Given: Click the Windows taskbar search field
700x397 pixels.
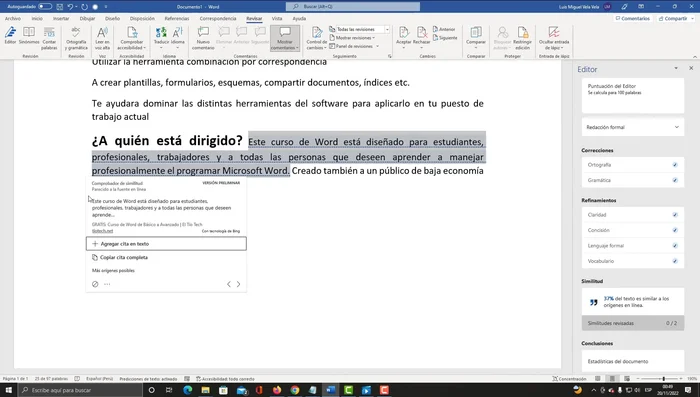Looking at the screenshot, I should [x=80, y=390].
